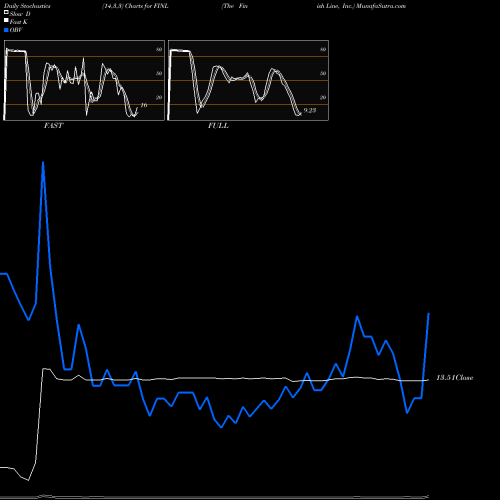Click the last point of the blue OBV line

pyautogui.click(x=429, y=314)
